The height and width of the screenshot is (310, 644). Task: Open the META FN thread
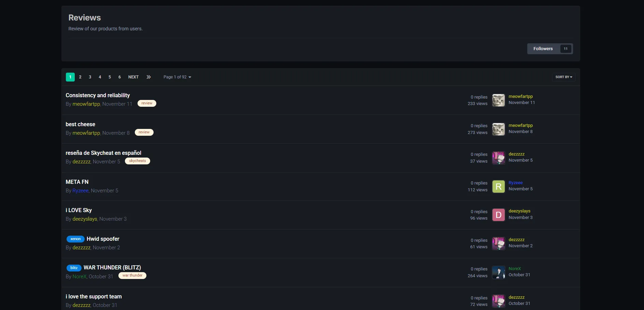click(77, 182)
